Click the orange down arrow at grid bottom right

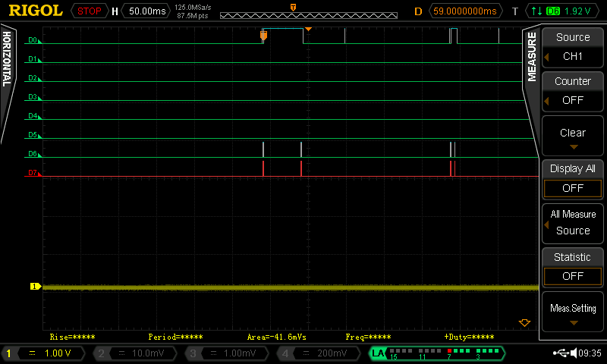tap(524, 323)
